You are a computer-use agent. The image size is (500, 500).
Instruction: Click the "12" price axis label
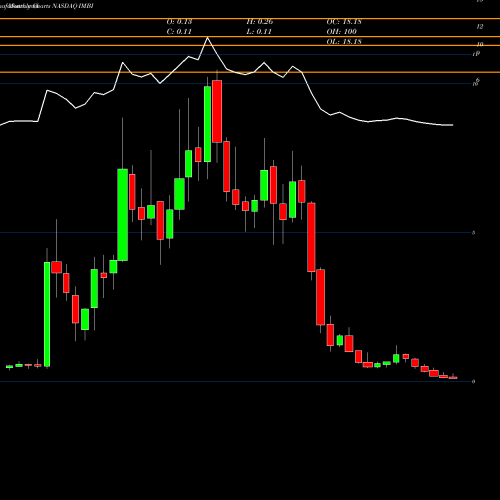pyautogui.click(x=480, y=27)
